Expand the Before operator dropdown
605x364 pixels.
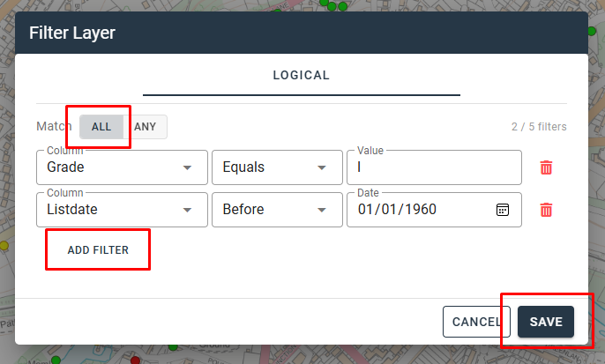[276, 210]
